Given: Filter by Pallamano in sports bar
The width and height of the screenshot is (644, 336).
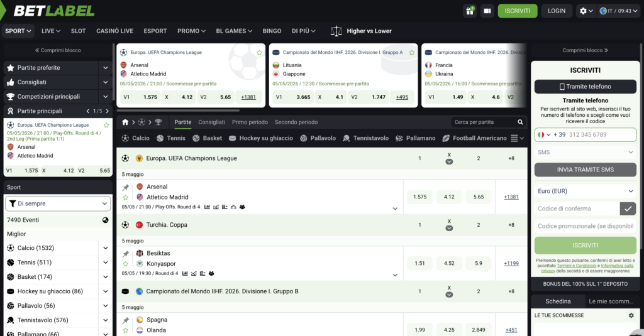Looking at the screenshot, I should point(415,138).
